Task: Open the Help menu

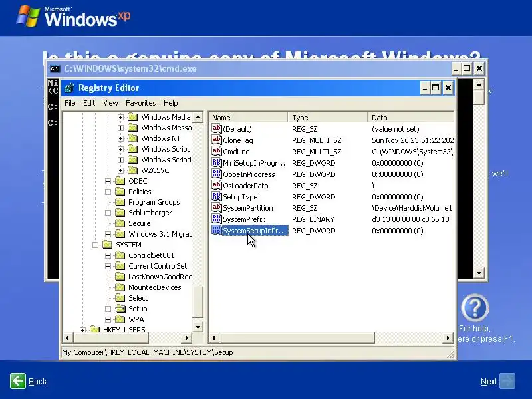Action: (171, 103)
